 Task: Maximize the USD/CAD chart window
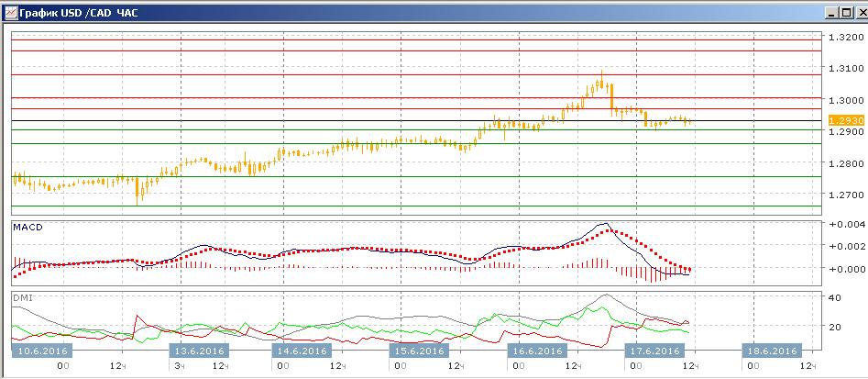click(845, 13)
